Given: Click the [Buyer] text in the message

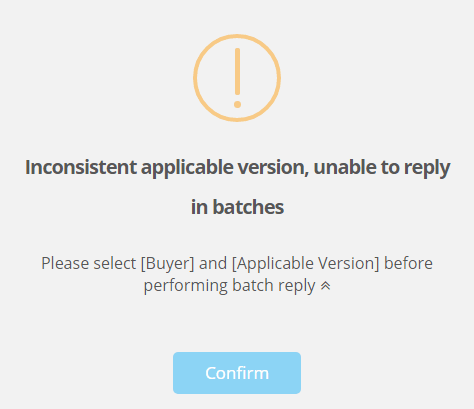Looking at the screenshot, I should coord(167,264).
